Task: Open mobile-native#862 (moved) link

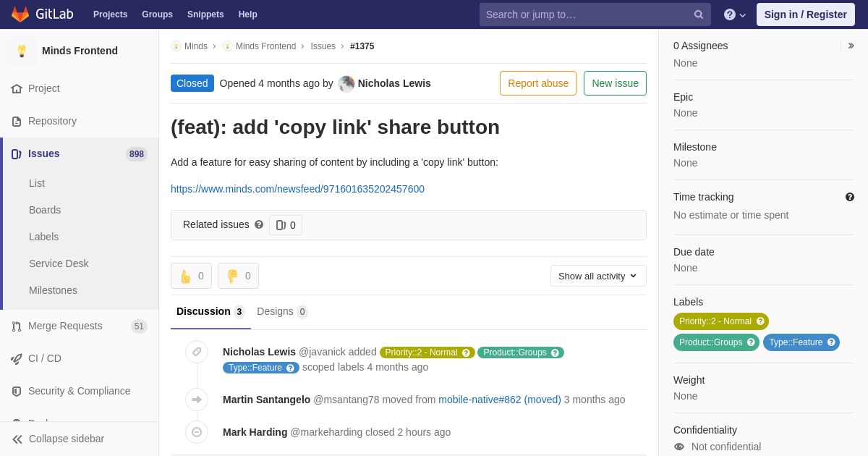Action: coord(500,400)
